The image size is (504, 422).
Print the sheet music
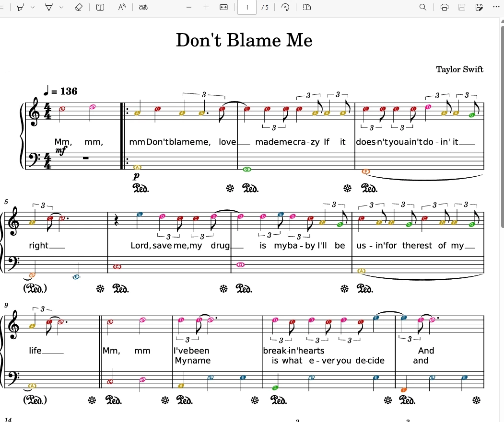[x=445, y=7]
